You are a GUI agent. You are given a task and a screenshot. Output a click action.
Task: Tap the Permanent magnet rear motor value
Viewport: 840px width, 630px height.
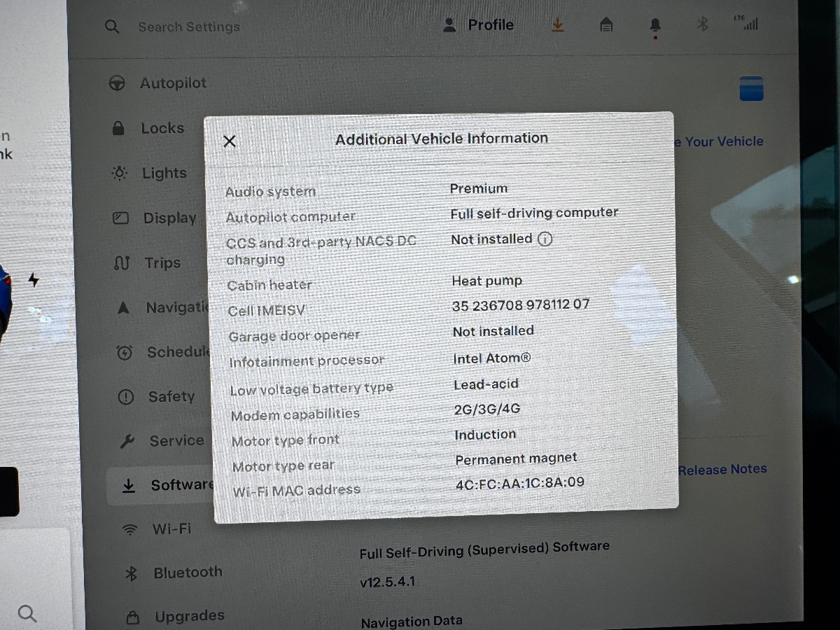click(x=516, y=459)
